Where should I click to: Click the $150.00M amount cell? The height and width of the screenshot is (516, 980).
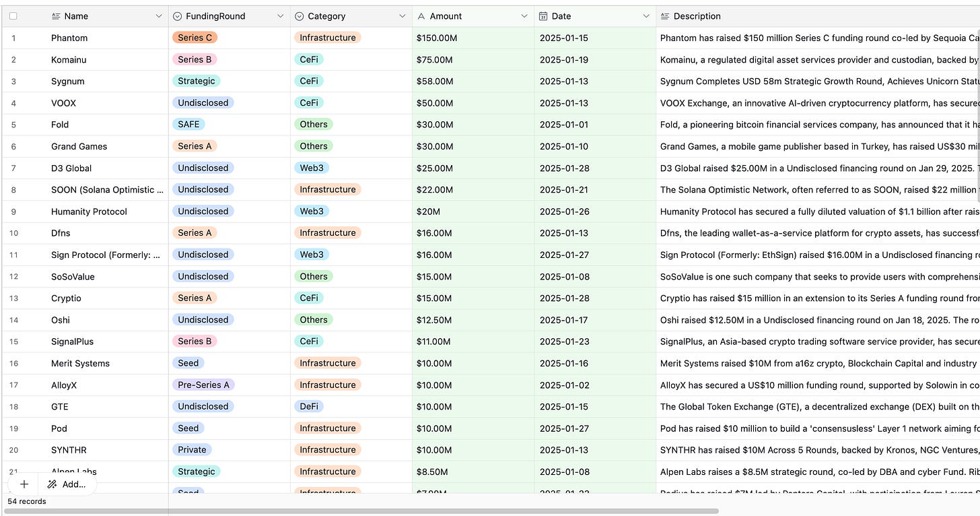[x=473, y=38]
